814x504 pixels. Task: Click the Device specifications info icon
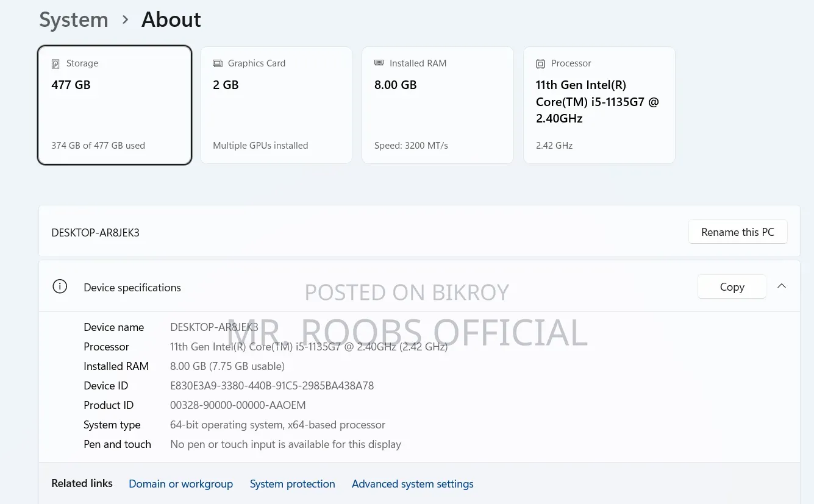tap(60, 286)
